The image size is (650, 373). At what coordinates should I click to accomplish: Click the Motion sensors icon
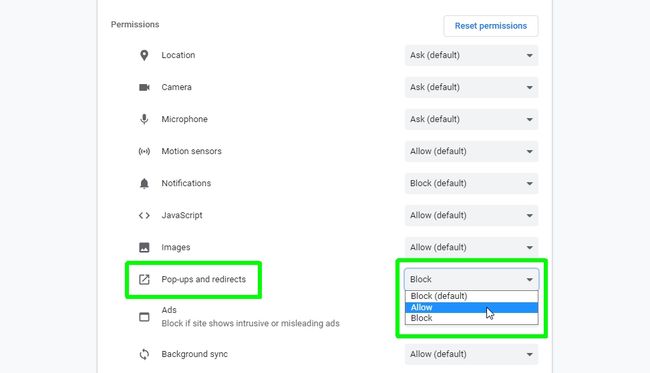click(x=144, y=151)
